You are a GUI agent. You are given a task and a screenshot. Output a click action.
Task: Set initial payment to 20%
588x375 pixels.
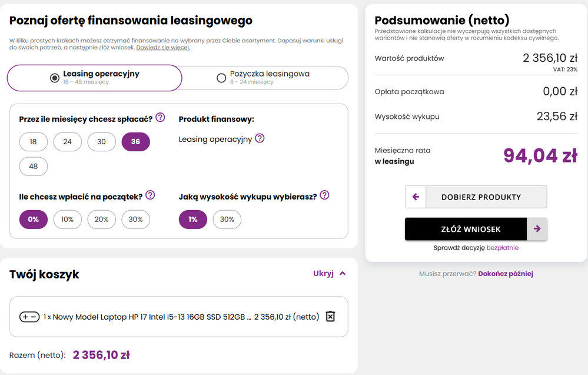pyautogui.click(x=102, y=220)
